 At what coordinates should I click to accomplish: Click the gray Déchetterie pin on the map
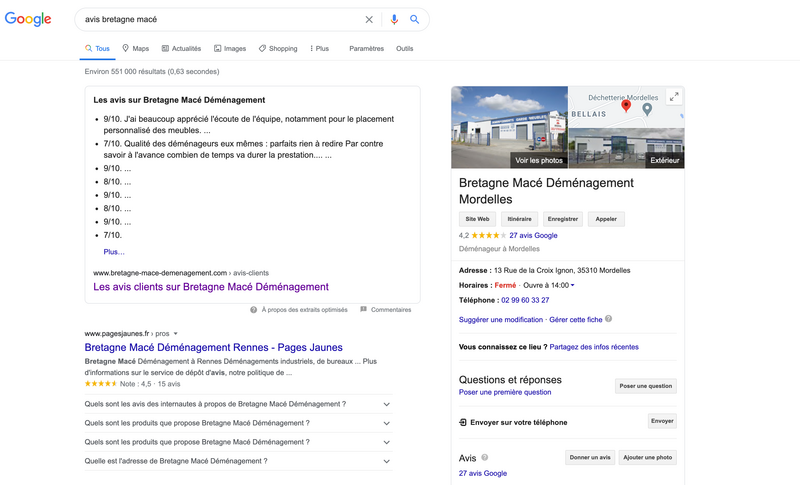647,109
